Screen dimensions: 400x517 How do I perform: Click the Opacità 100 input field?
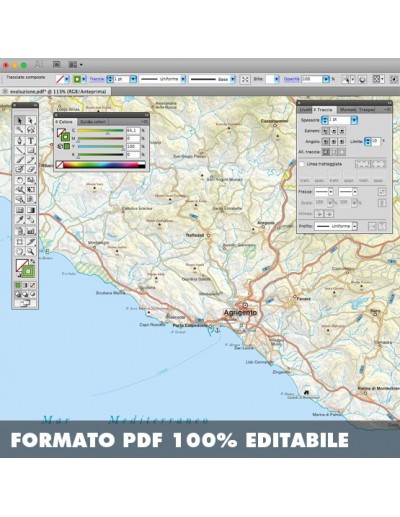(312, 79)
